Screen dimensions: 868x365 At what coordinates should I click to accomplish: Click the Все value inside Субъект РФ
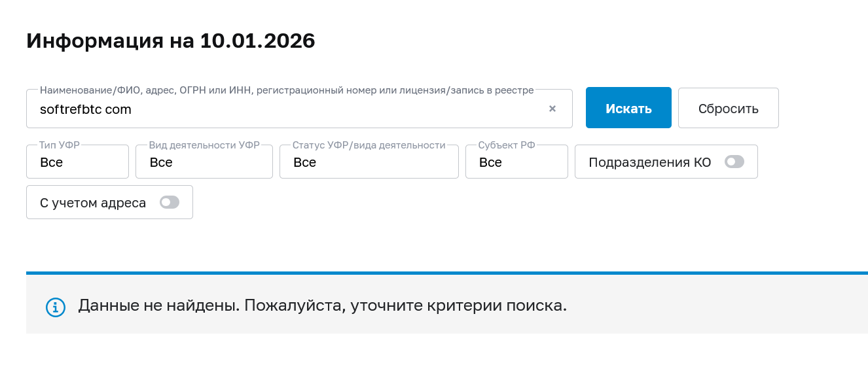tap(490, 163)
